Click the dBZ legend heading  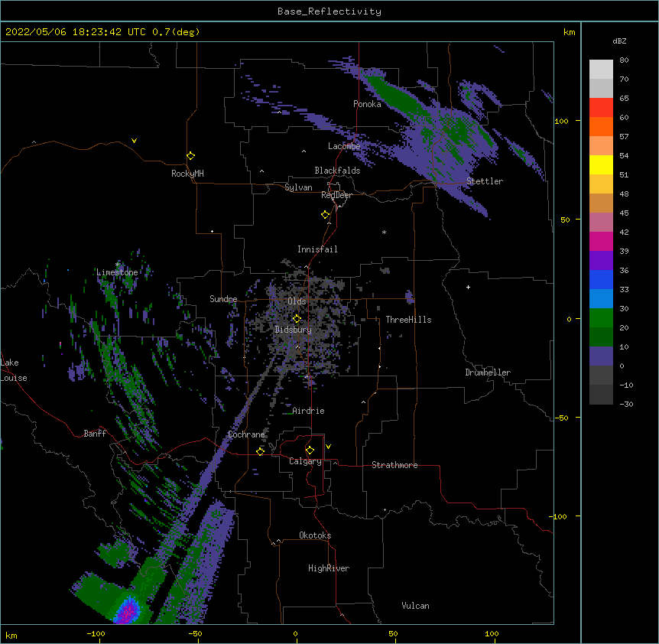coord(619,41)
